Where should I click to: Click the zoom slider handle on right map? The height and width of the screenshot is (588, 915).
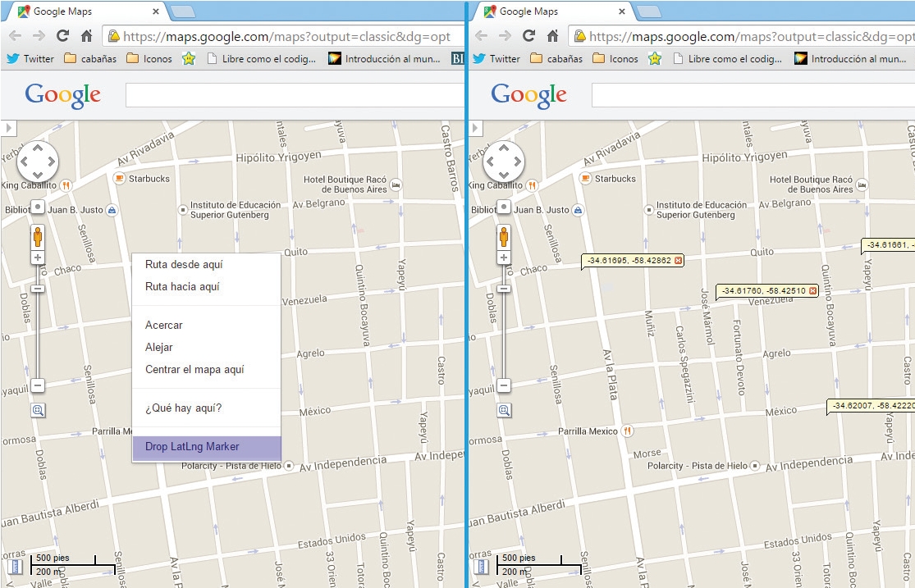(504, 289)
